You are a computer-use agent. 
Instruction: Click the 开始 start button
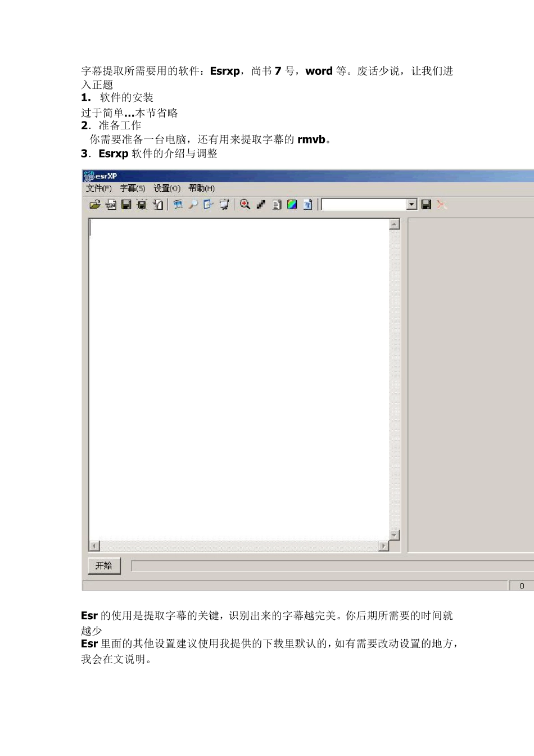pos(104,566)
